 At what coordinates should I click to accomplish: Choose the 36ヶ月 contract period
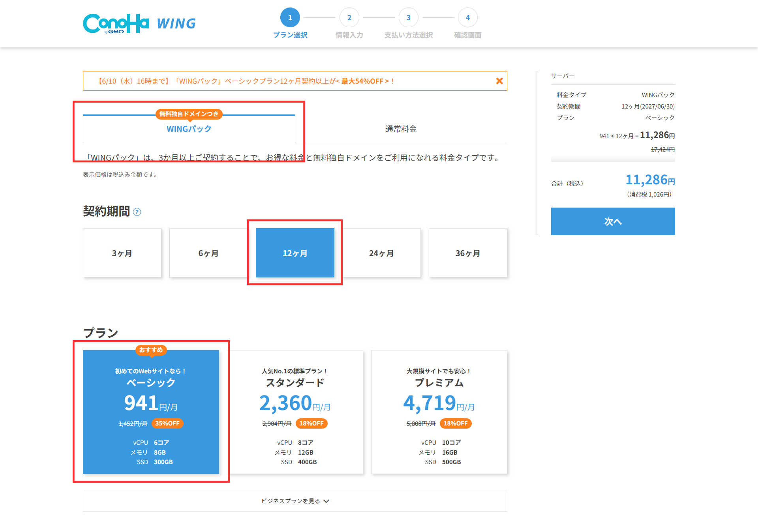[x=468, y=253]
